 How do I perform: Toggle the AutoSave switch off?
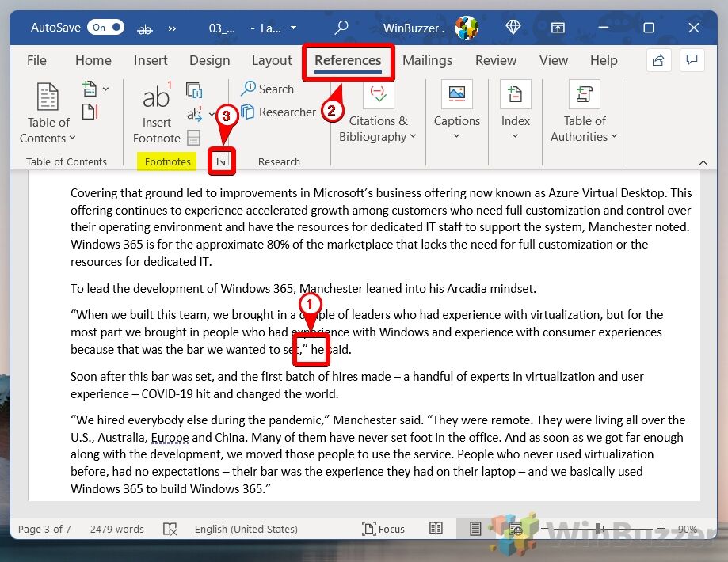point(105,28)
